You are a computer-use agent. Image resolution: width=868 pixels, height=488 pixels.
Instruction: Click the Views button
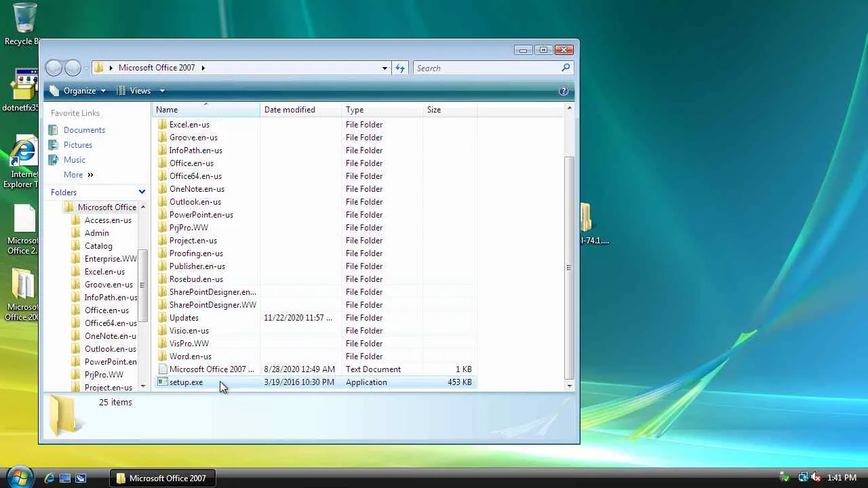pos(134,91)
